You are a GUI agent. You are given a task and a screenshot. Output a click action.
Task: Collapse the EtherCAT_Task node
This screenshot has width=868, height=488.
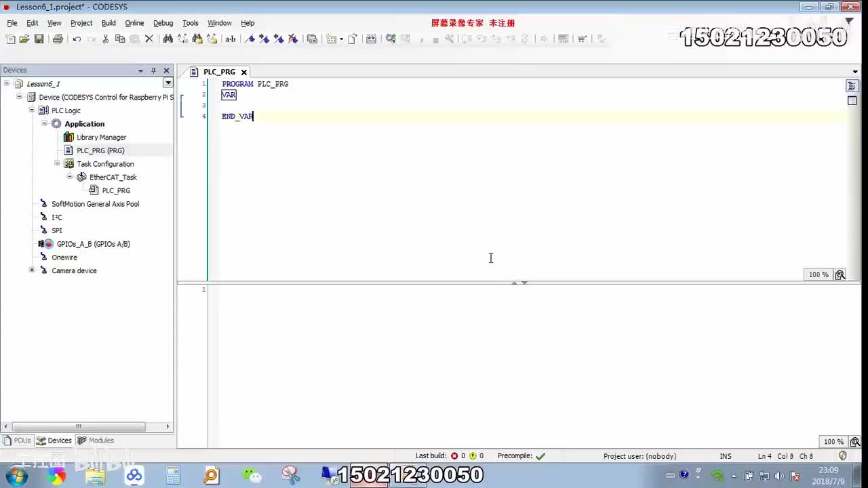coord(70,177)
